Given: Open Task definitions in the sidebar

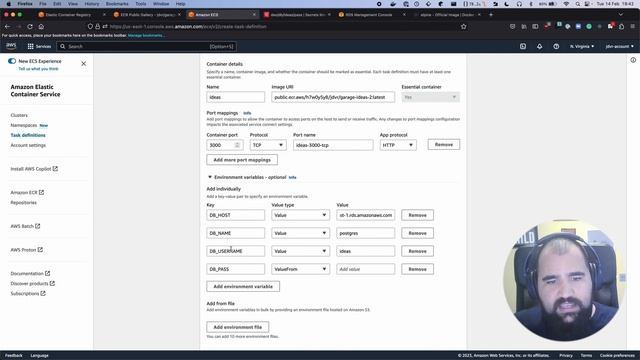Looking at the screenshot, I should (28, 135).
